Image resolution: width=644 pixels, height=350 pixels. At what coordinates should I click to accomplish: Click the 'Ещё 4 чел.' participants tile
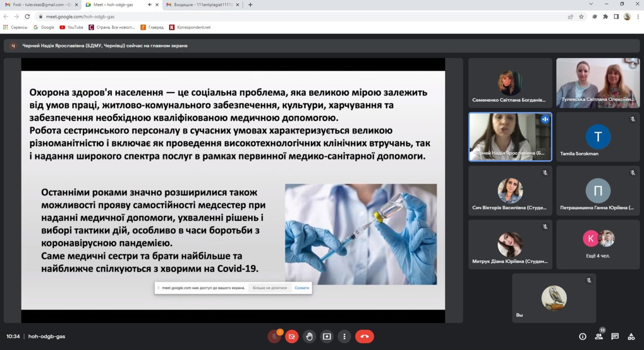point(598,244)
